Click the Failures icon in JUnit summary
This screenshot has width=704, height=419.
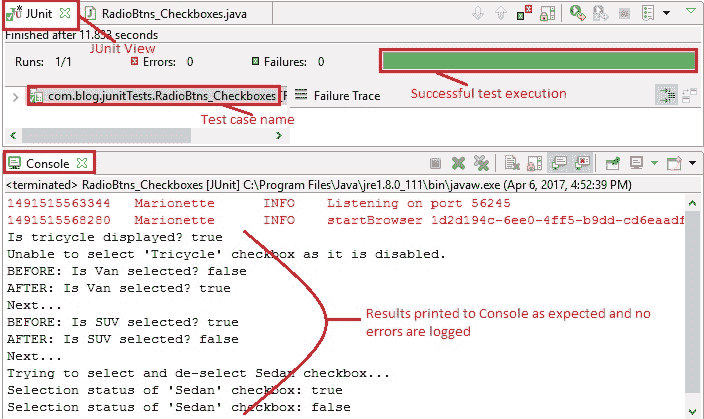(255, 61)
